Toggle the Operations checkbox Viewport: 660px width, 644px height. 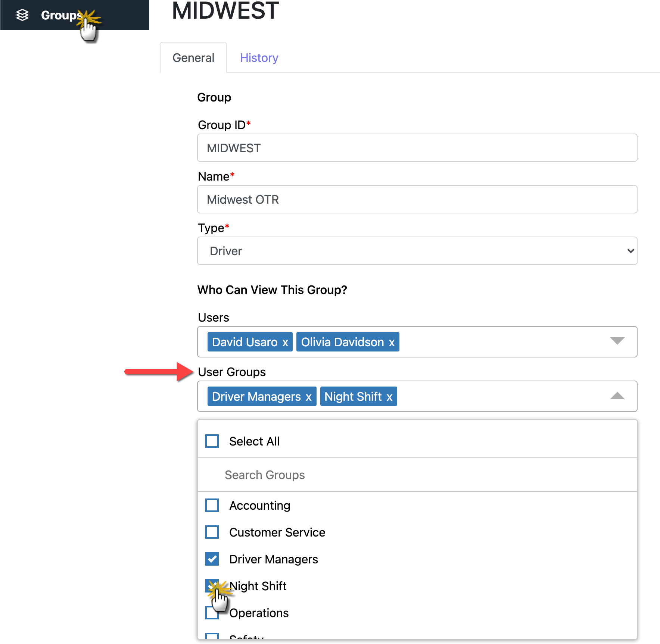point(211,613)
